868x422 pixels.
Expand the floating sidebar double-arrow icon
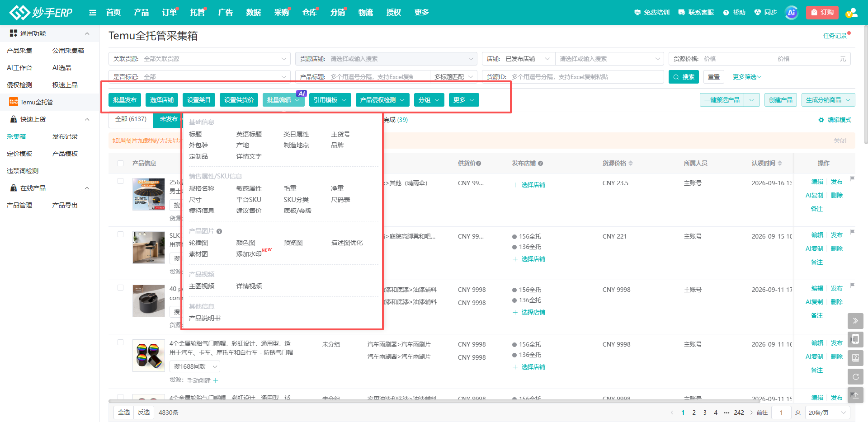point(855,321)
